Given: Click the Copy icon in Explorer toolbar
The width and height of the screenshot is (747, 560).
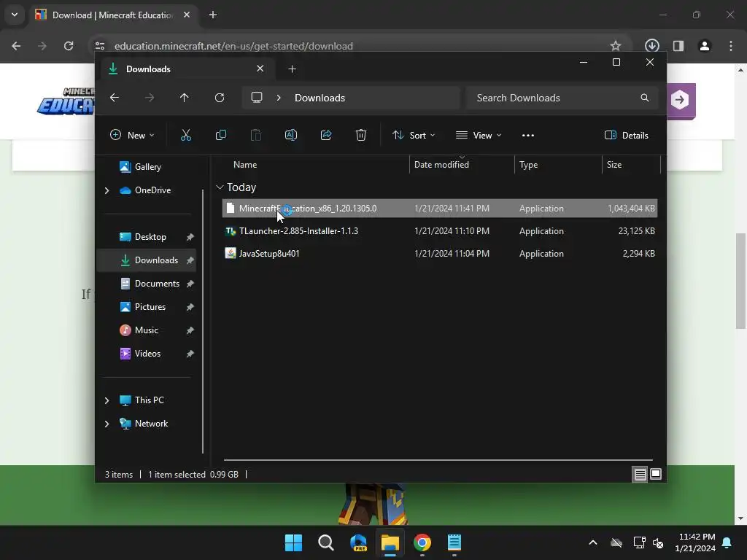Looking at the screenshot, I should (x=220, y=135).
